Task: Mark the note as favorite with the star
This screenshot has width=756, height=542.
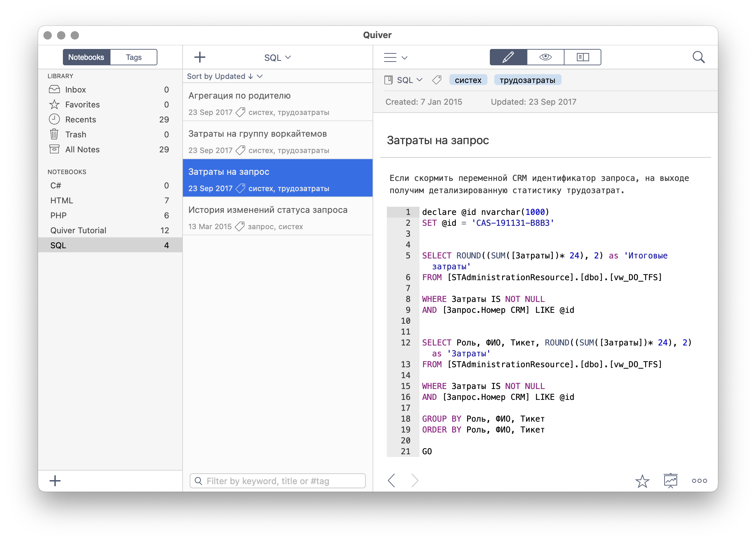Action: 642,481
